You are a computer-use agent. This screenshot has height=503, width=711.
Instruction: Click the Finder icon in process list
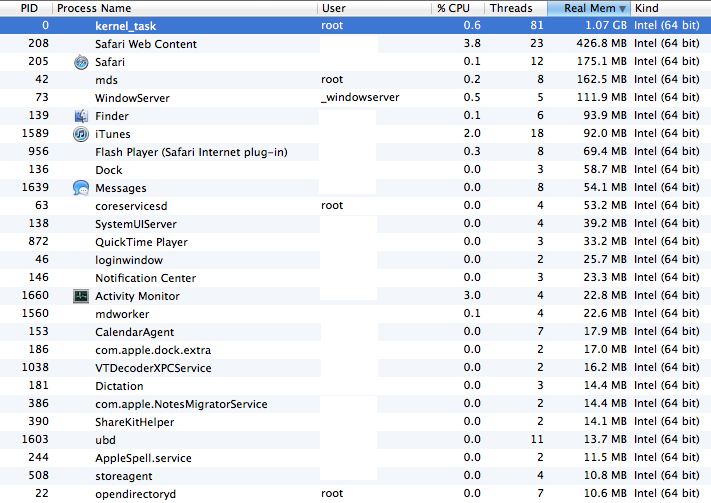pos(81,116)
